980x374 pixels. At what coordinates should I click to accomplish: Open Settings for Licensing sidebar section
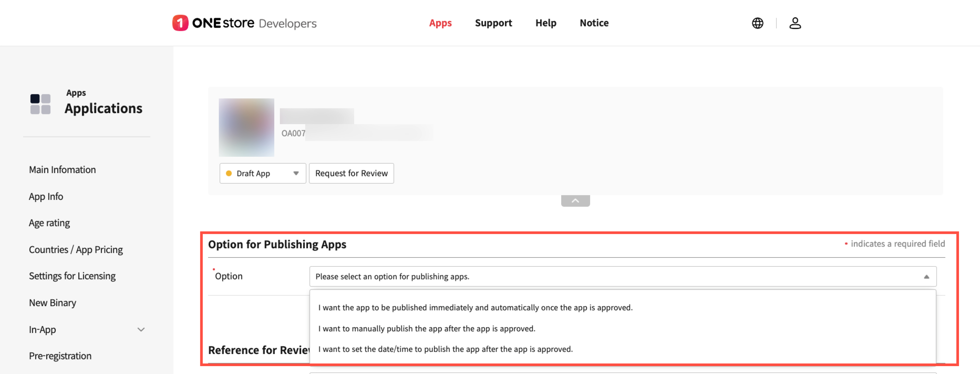coord(72,276)
